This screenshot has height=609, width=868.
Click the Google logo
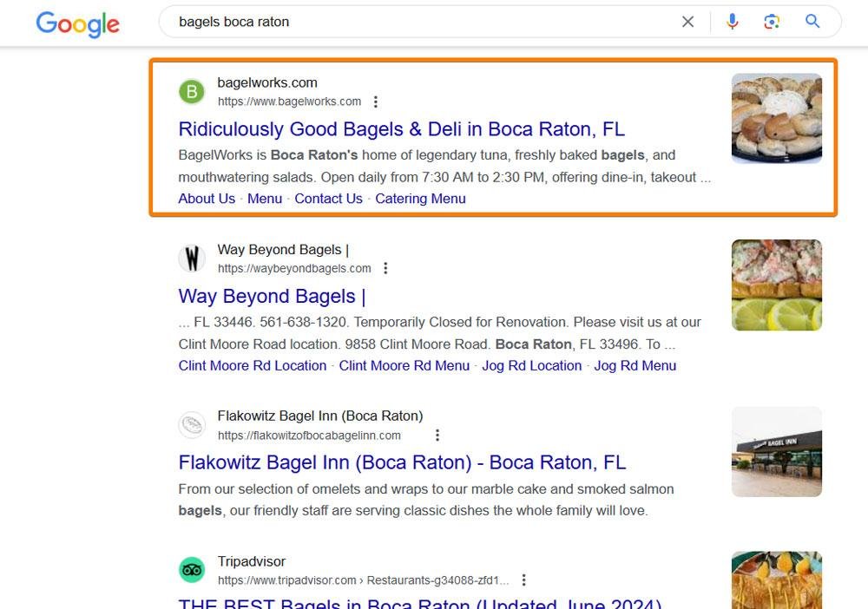pyautogui.click(x=77, y=24)
